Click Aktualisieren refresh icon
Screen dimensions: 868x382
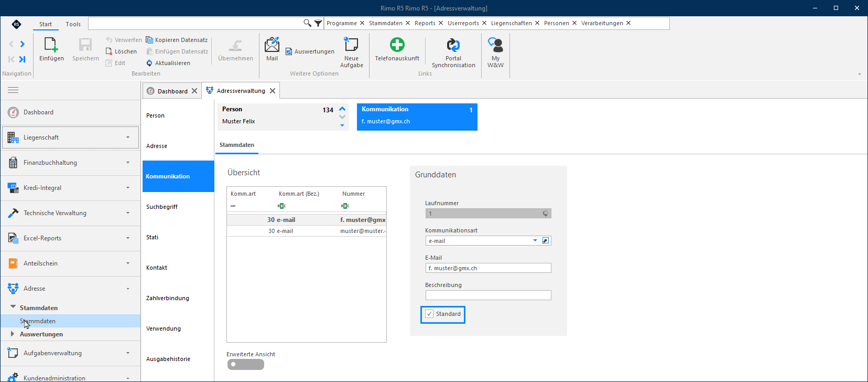point(149,63)
